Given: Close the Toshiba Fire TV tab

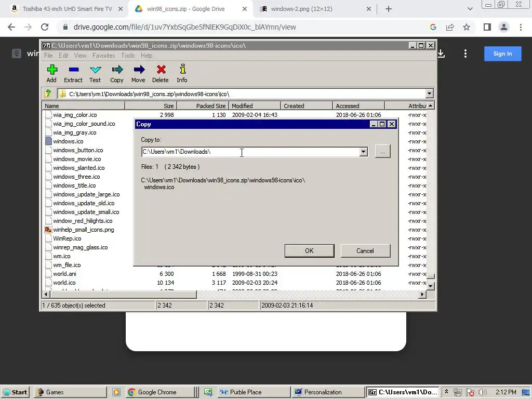Looking at the screenshot, I should (121, 9).
